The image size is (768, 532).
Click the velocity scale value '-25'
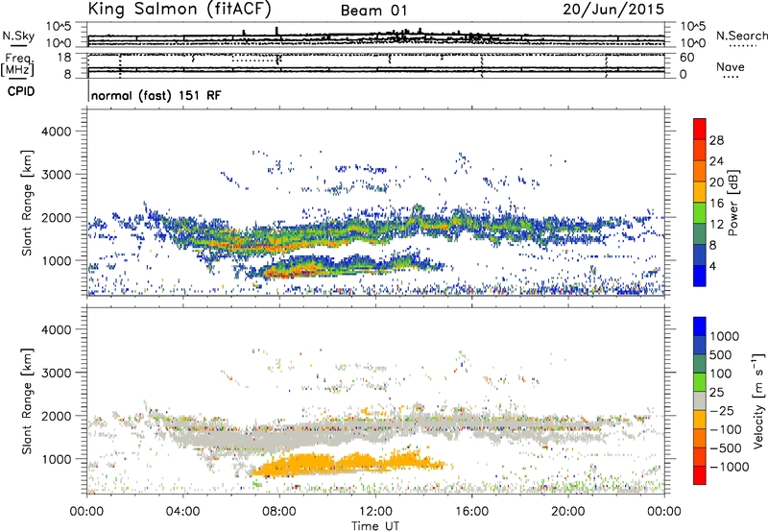tap(722, 410)
